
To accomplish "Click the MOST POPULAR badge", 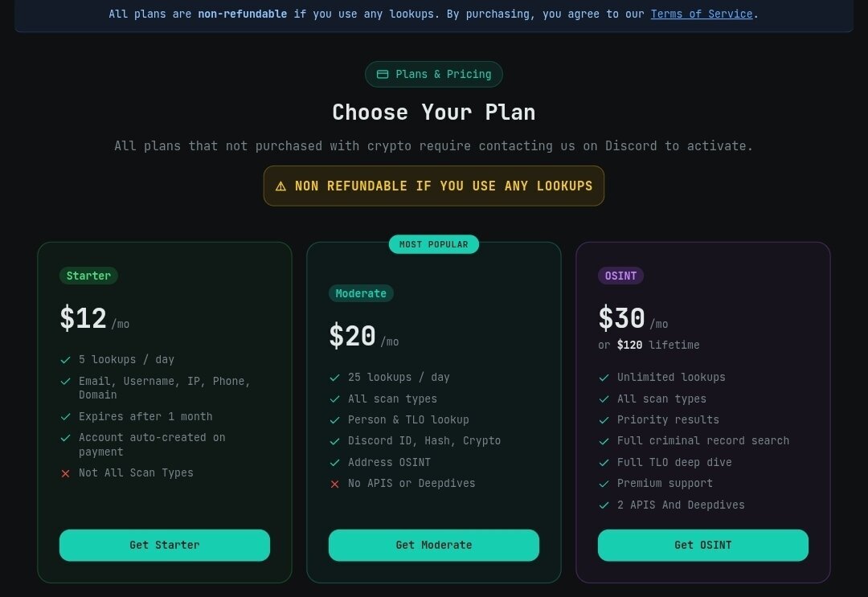I will (x=434, y=244).
